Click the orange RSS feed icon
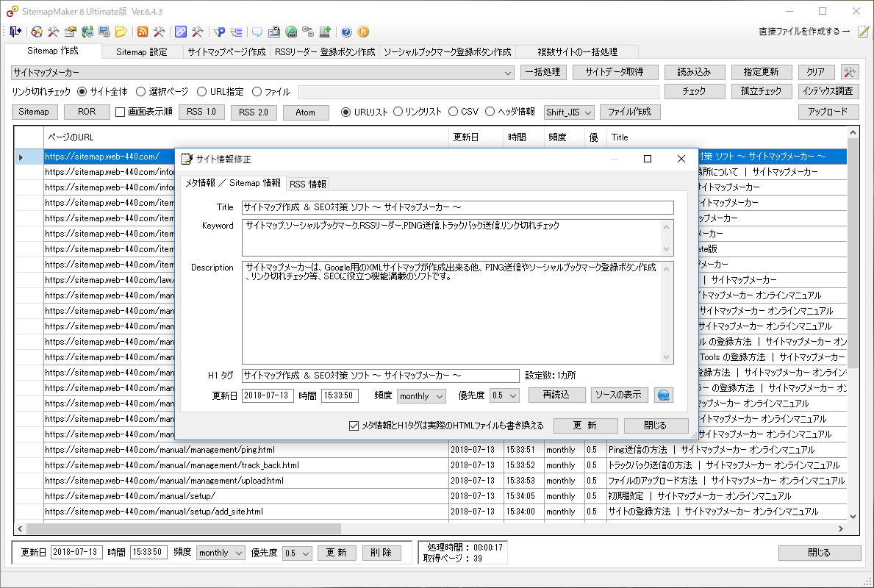874x588 pixels. pos(143,32)
